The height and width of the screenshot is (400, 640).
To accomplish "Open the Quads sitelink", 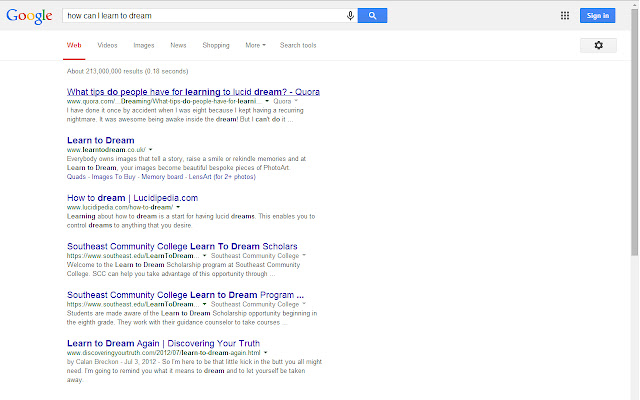I will pyautogui.click(x=76, y=177).
